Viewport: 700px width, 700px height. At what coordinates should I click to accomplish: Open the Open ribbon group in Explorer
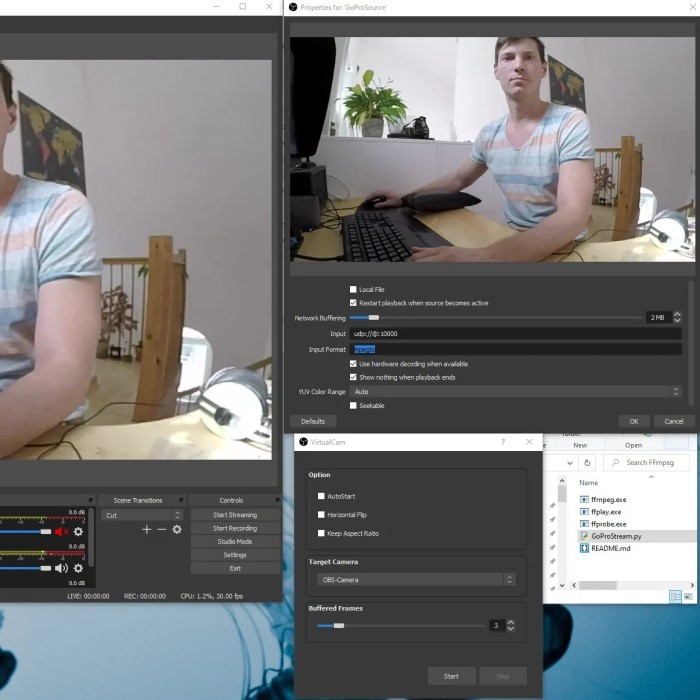633,445
